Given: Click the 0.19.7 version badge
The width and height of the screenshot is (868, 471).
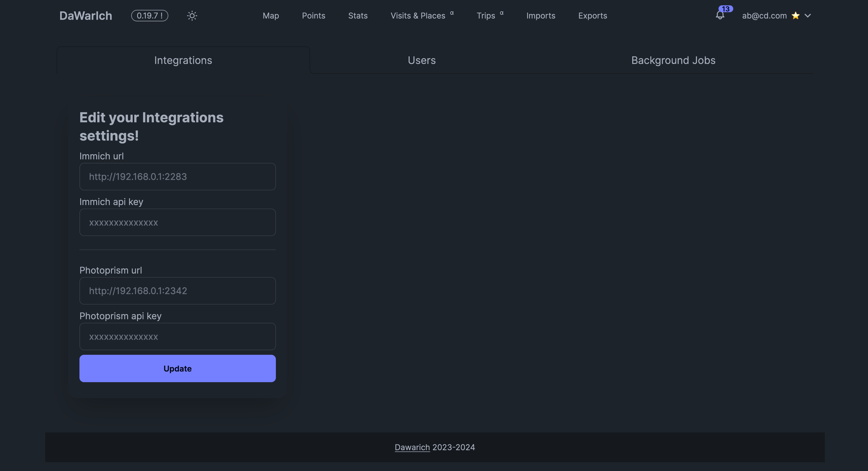Looking at the screenshot, I should click(149, 16).
